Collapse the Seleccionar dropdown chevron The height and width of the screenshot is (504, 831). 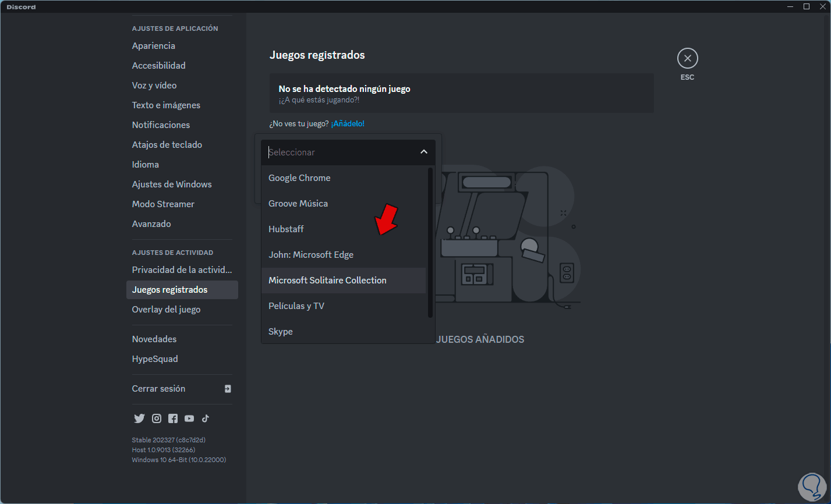click(x=424, y=152)
